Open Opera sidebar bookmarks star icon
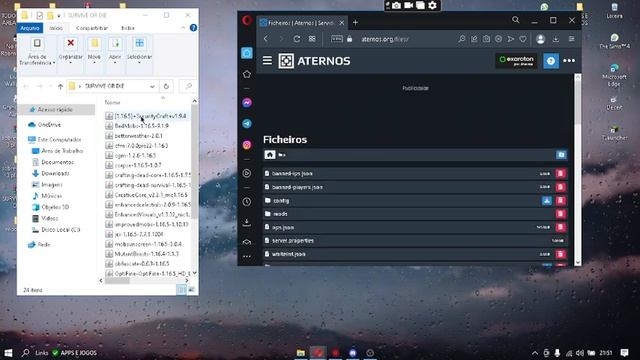 [x=247, y=74]
